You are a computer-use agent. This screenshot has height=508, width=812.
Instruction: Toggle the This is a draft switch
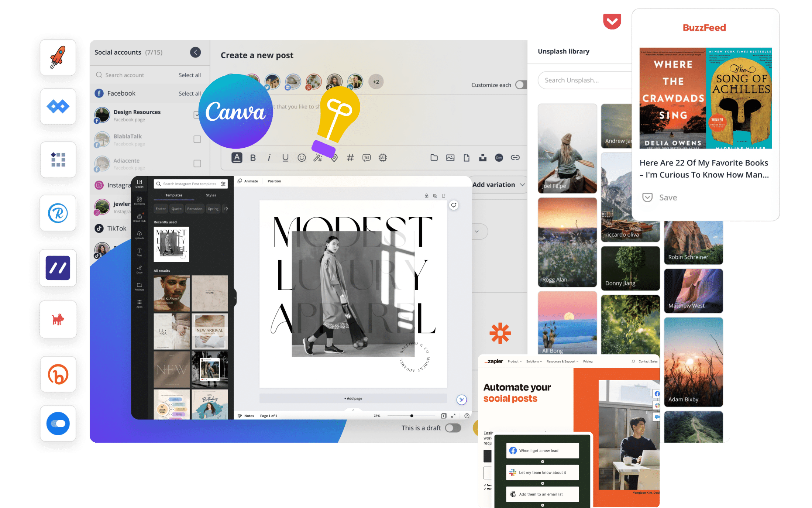tap(453, 428)
